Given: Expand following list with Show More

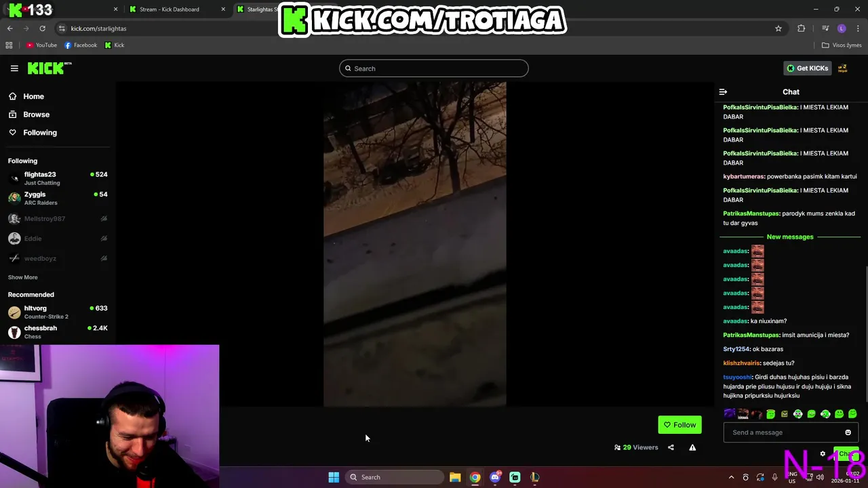Looking at the screenshot, I should [x=22, y=277].
